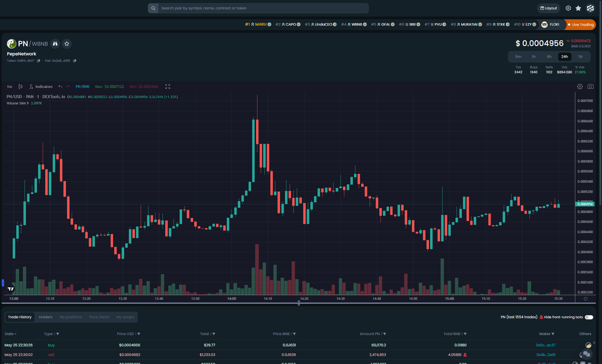Open hot pair #2 CAPO
The image size is (602, 364).
288,24
